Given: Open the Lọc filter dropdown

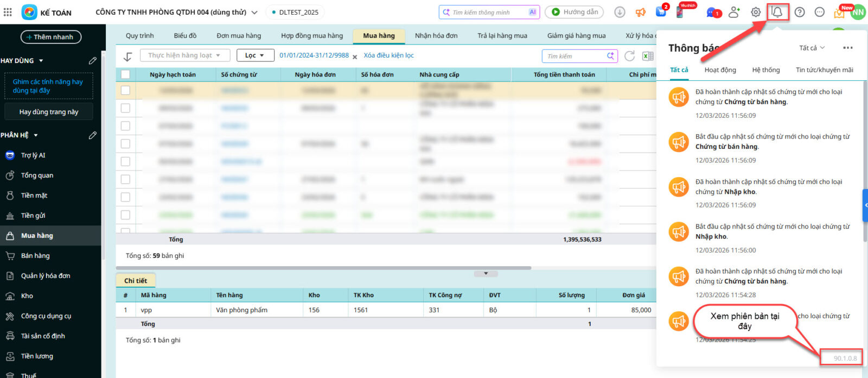Looking at the screenshot, I should point(254,55).
